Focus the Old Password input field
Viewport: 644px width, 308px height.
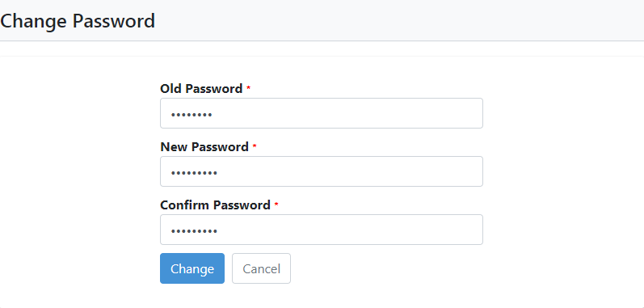click(322, 113)
